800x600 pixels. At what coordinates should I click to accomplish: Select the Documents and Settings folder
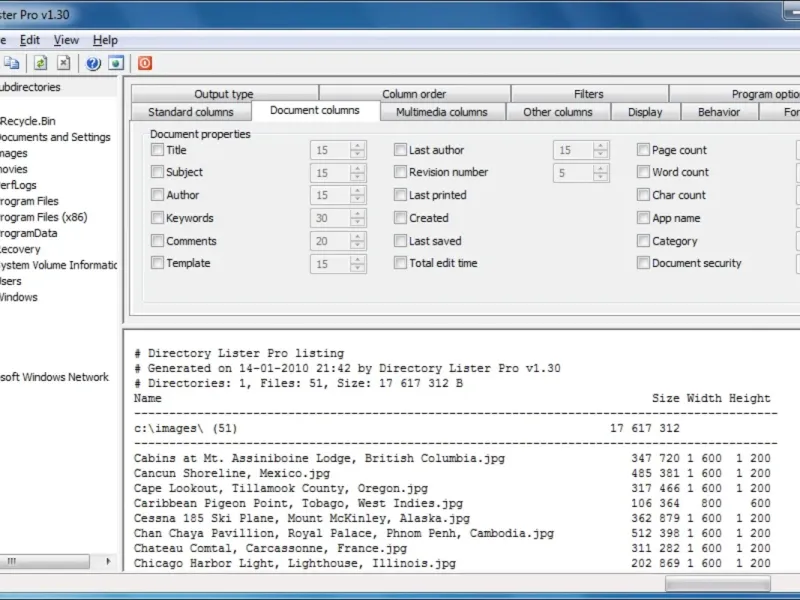[55, 137]
